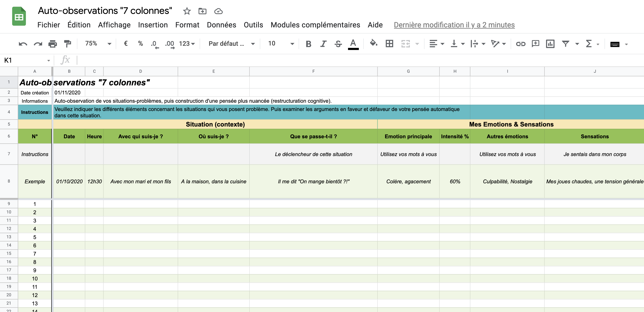The height and width of the screenshot is (312, 644).
Task: Open fill color paint bucket
Action: click(373, 43)
